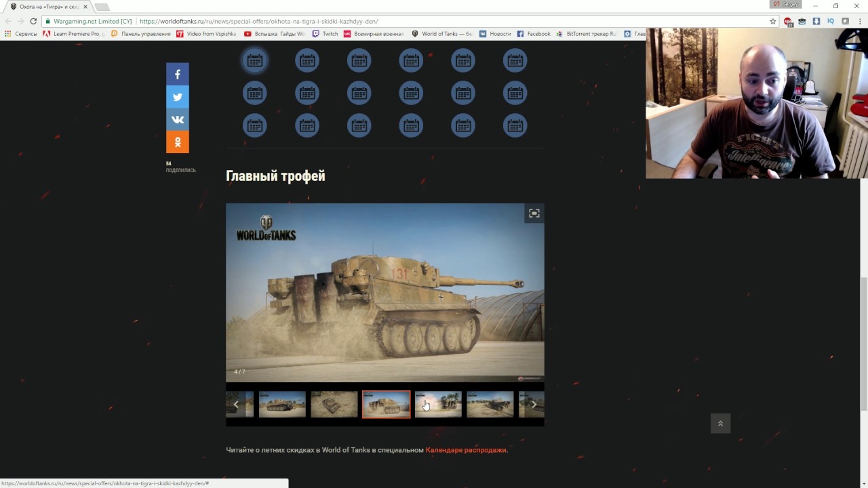Open the Вспышка Гайды YouTube bookmark
Image resolution: width=868 pixels, height=488 pixels.
(x=275, y=34)
